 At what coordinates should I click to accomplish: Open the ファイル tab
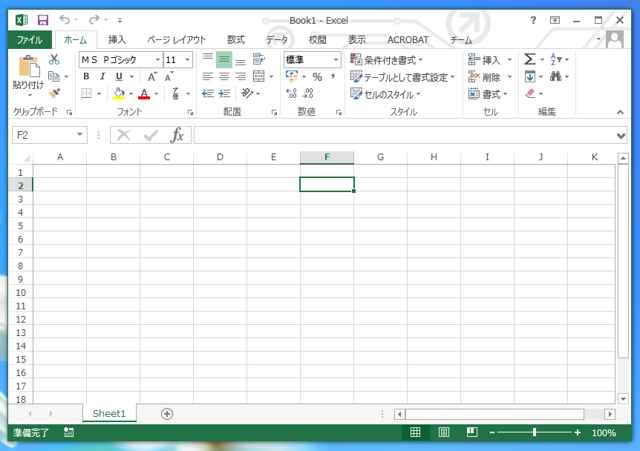click(x=29, y=40)
